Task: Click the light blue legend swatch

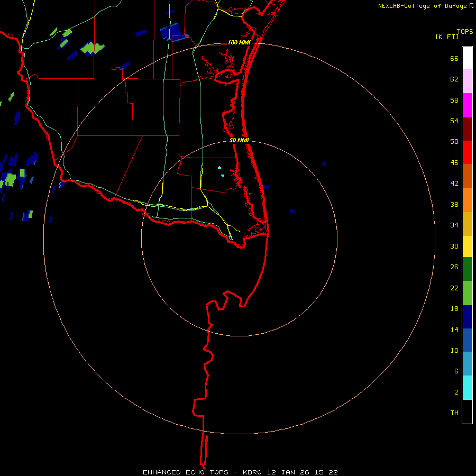Action: (467, 364)
